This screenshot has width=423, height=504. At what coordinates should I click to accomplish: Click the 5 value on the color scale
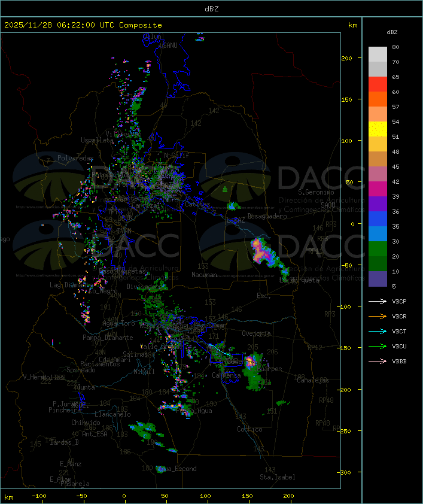point(394,286)
